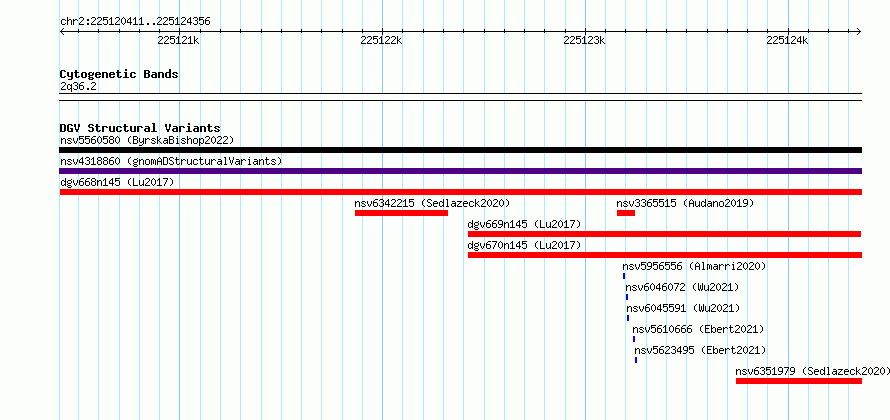The height and width of the screenshot is (420, 890).
Task: Click the 225123k ruler position
Action: pos(585,40)
